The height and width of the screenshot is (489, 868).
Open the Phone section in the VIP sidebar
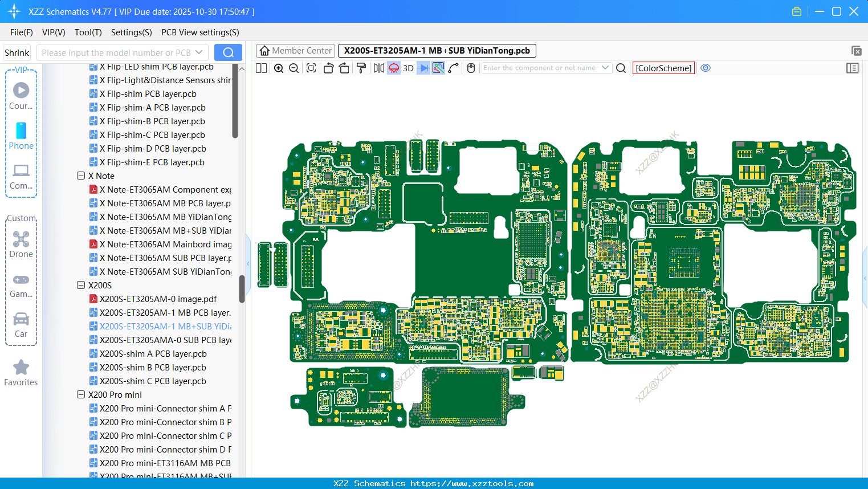21,137
